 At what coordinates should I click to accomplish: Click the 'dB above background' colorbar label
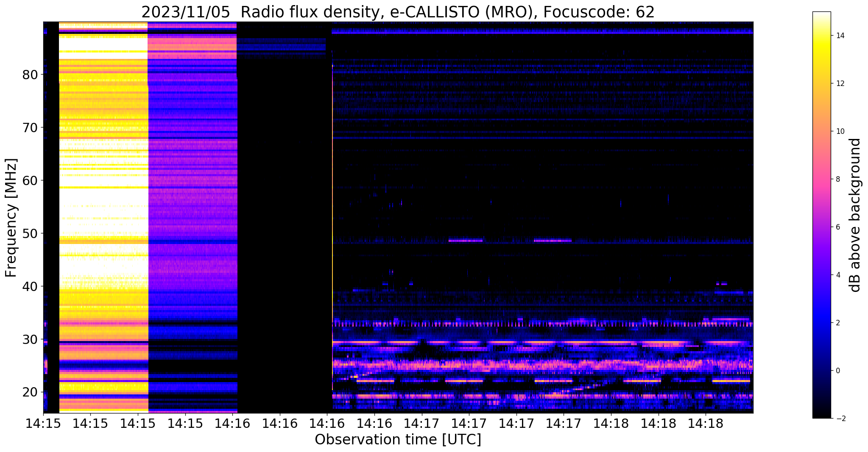[x=855, y=215]
